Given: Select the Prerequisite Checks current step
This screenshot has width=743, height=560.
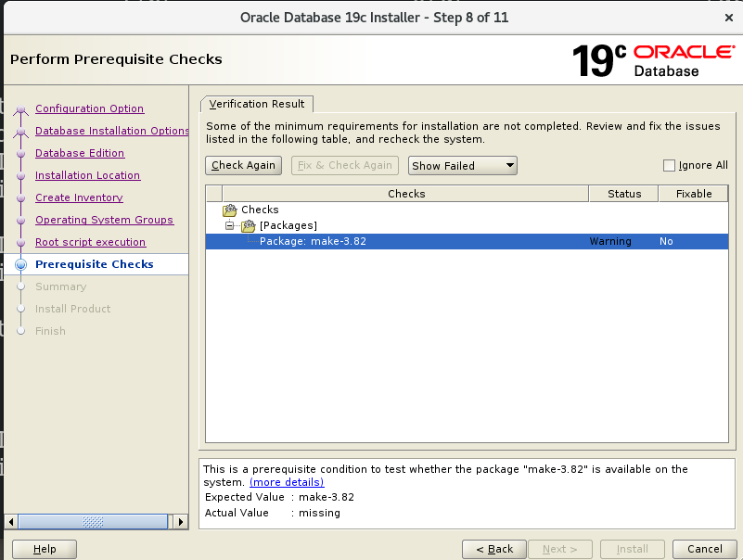Looking at the screenshot, I should (95, 264).
